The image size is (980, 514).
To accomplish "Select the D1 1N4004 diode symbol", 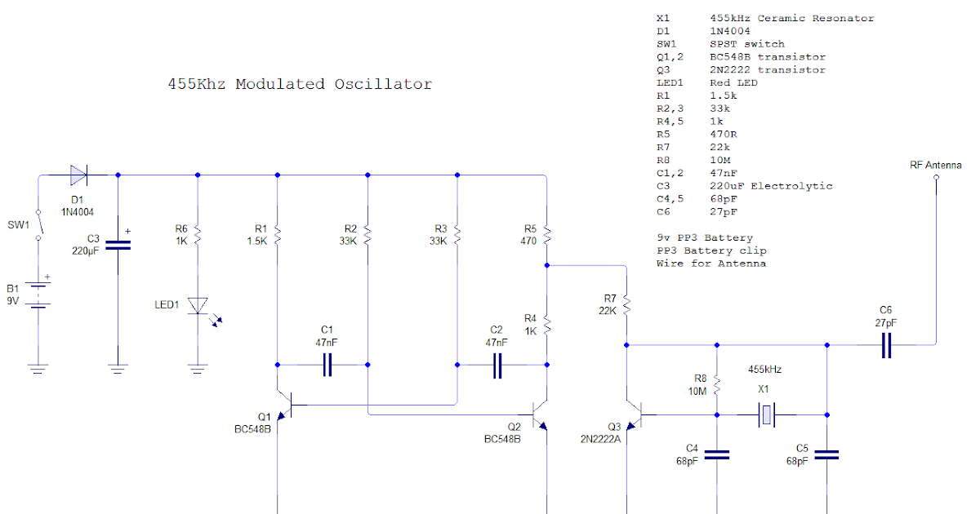I will 78,175.
